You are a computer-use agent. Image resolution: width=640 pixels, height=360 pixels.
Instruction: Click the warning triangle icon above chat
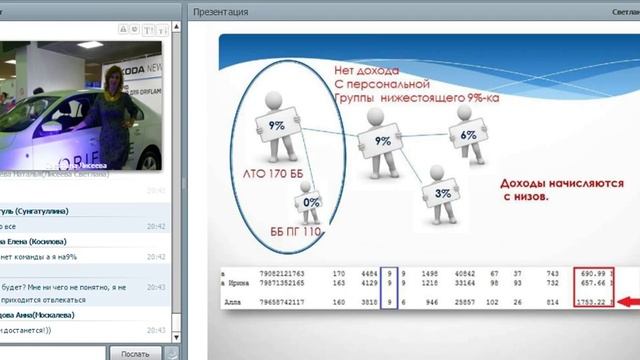coord(123,29)
